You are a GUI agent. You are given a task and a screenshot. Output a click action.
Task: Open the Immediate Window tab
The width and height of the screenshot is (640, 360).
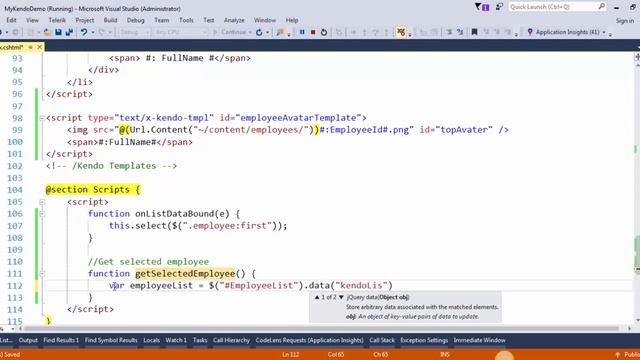click(x=479, y=340)
